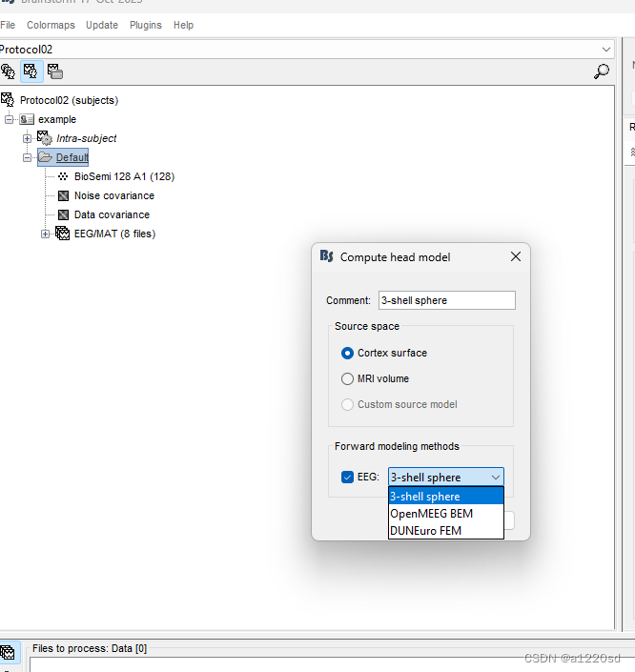The image size is (635, 672).
Task: Open the Colormaps menu
Action: click(51, 25)
